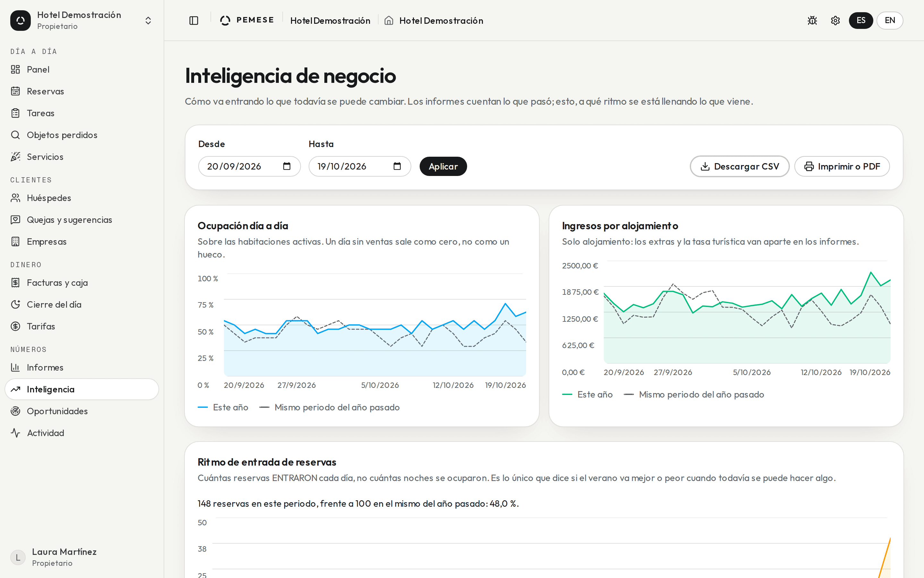
Task: Click Facturas y caja receipt icon
Action: point(15,283)
